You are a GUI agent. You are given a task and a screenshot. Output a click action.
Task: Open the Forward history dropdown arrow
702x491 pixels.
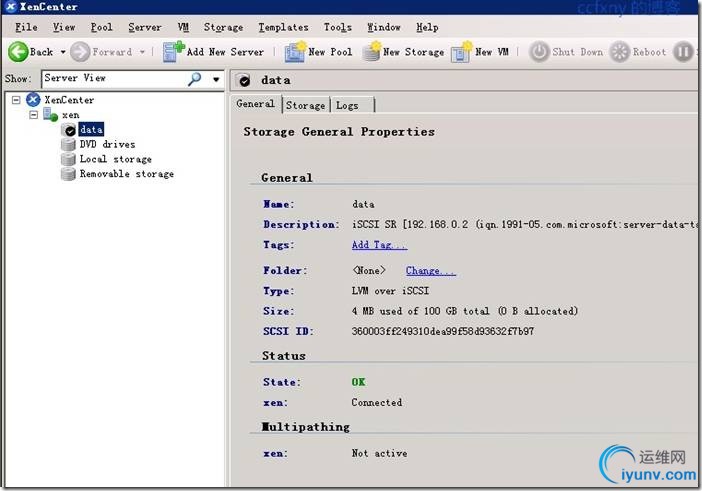142,52
